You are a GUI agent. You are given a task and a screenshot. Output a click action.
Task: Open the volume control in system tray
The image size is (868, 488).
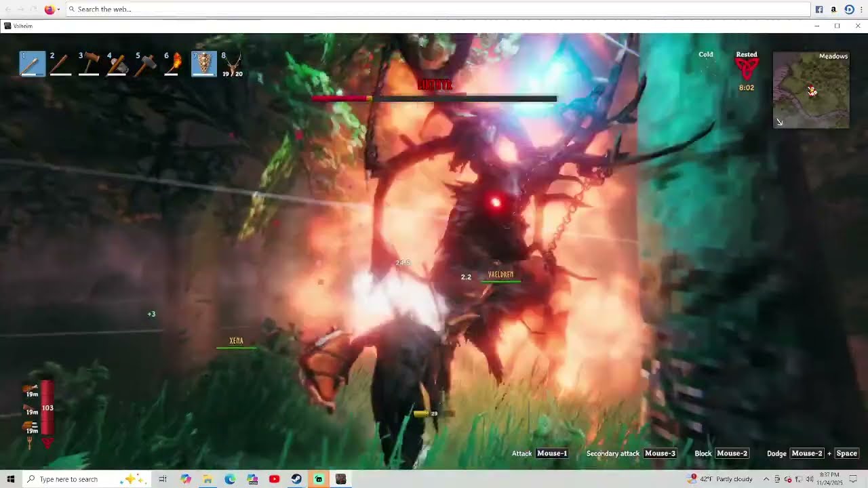tap(810, 479)
